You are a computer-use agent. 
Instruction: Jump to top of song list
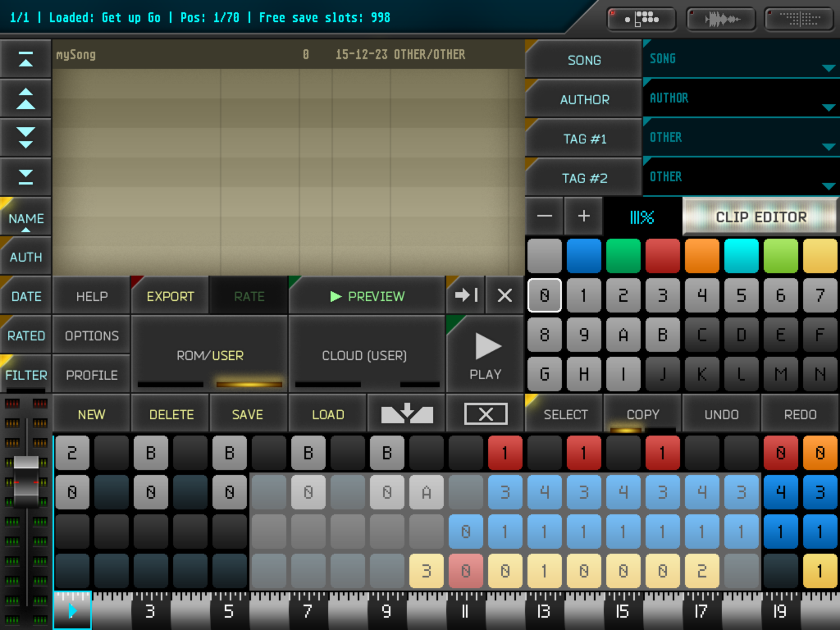25,59
